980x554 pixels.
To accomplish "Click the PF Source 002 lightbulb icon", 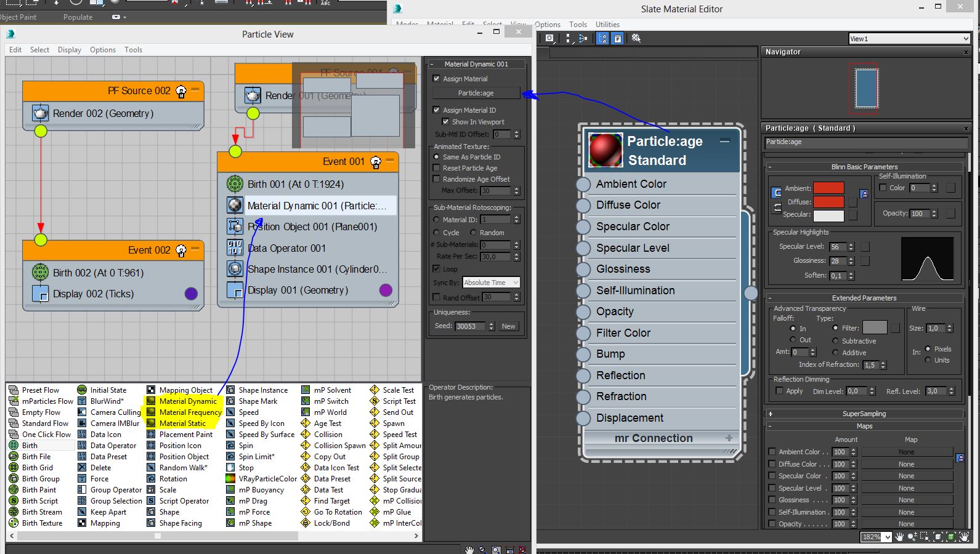I will coord(181,92).
